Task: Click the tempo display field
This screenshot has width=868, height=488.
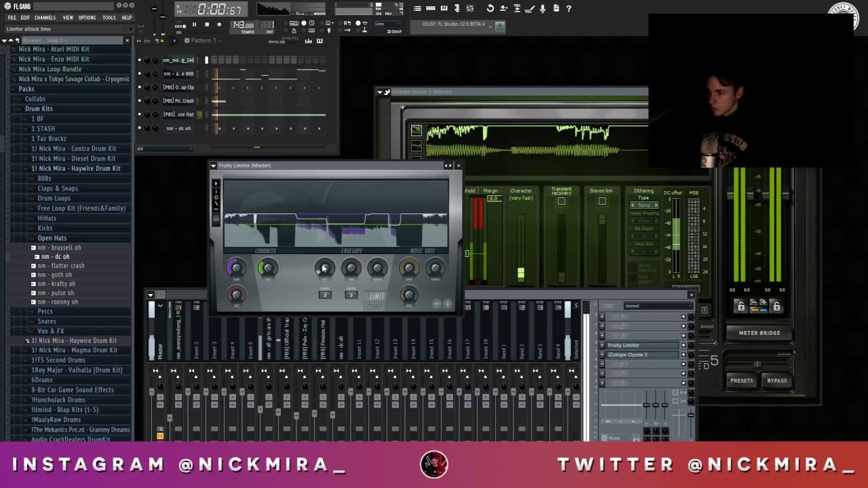Action: tap(243, 25)
